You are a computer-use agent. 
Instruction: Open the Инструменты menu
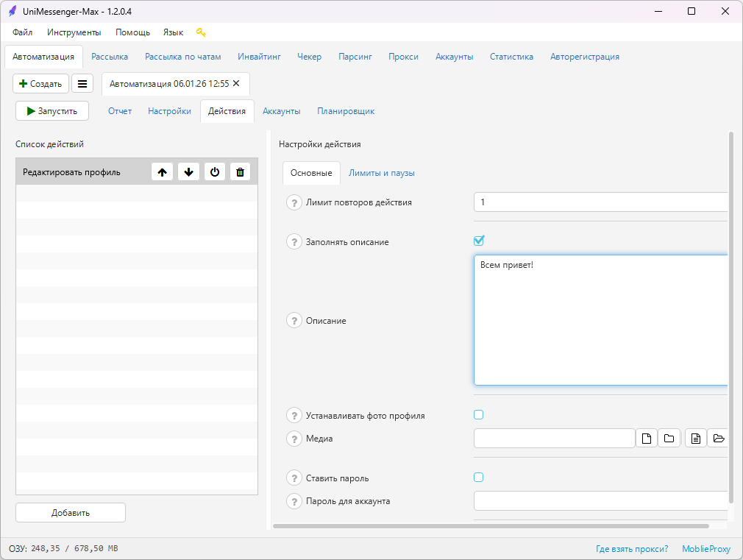pyautogui.click(x=74, y=32)
